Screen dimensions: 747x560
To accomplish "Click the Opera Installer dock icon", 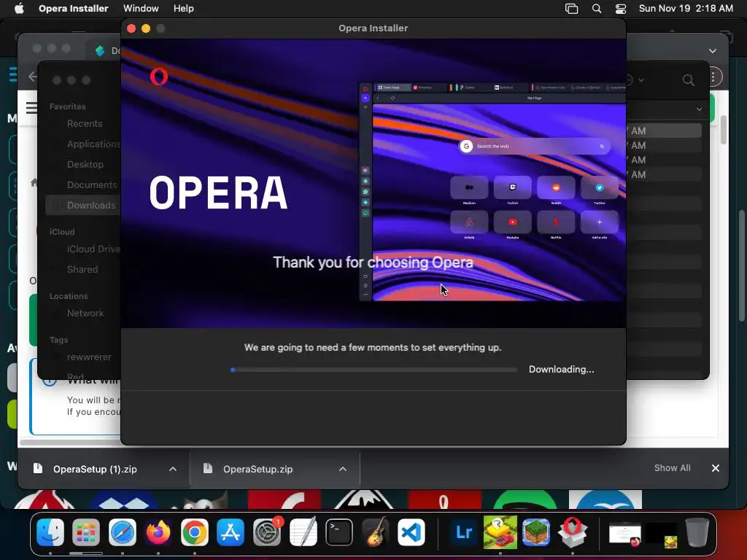I will click(572, 532).
